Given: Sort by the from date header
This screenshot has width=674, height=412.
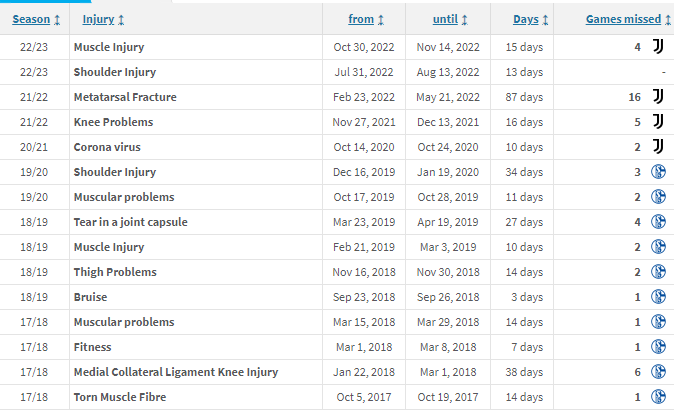Looking at the screenshot, I should [x=361, y=19].
